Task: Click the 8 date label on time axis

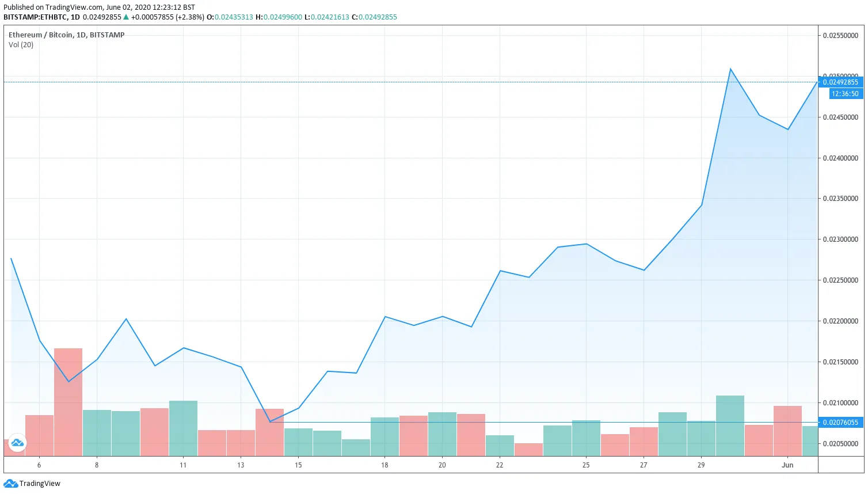Action: point(97,465)
